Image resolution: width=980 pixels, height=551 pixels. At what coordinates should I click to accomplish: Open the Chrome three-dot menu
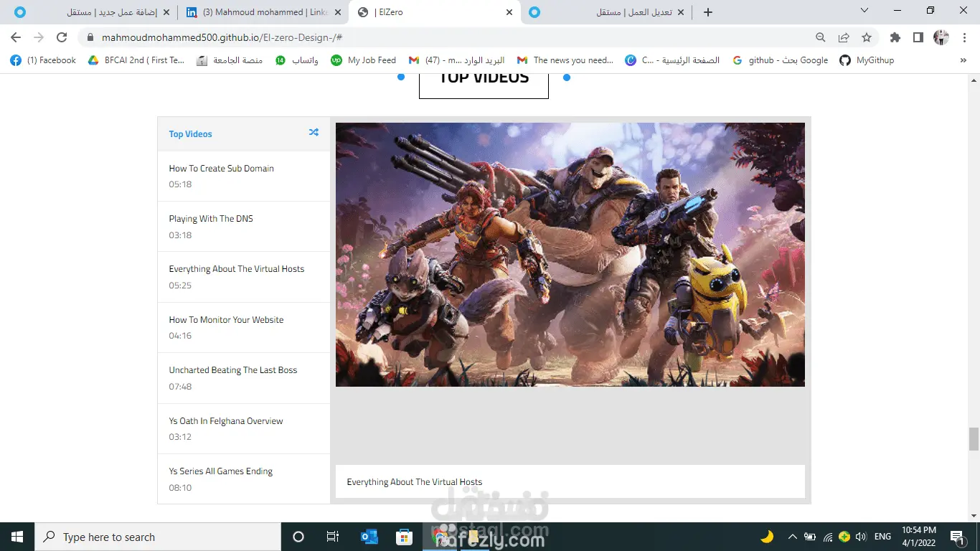point(963,37)
